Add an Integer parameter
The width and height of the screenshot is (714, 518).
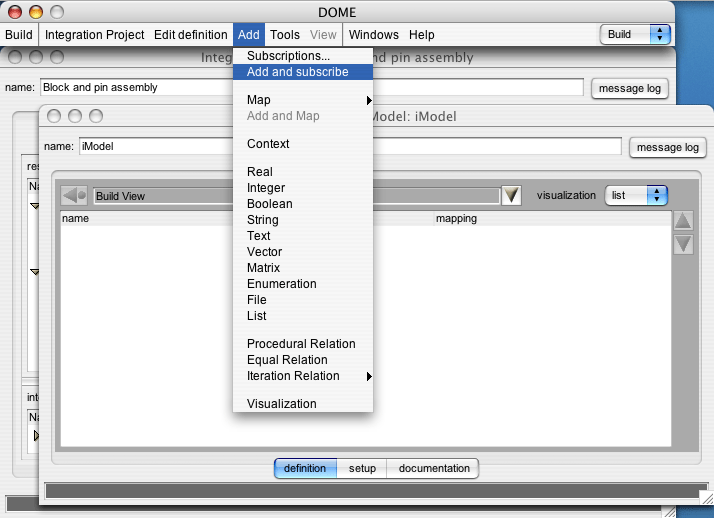(x=303, y=188)
